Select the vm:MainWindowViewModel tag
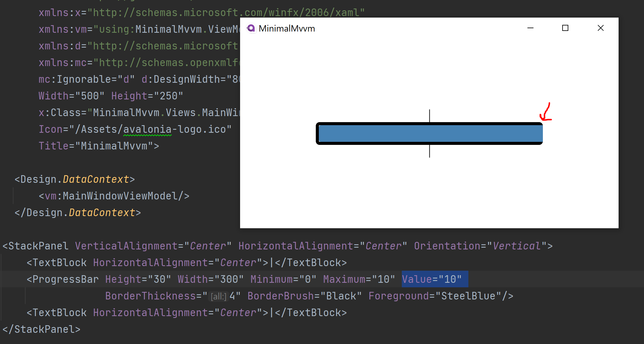Image resolution: width=644 pixels, height=344 pixels. [x=114, y=196]
